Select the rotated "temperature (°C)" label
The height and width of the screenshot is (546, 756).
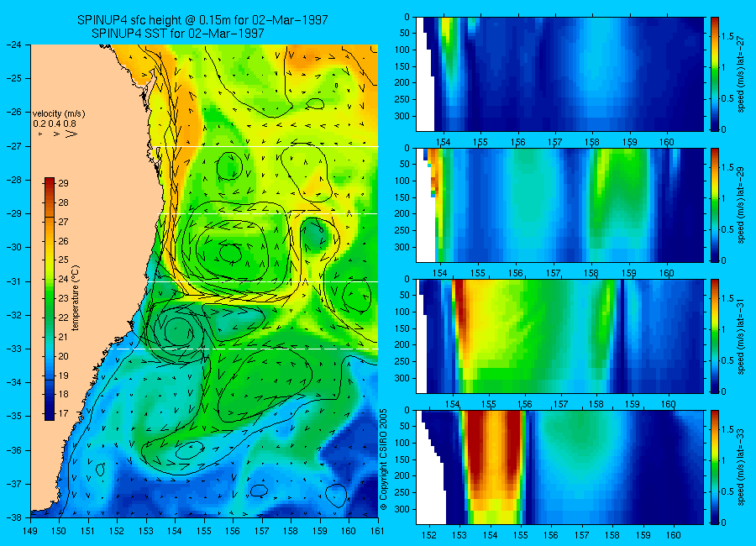[75, 298]
